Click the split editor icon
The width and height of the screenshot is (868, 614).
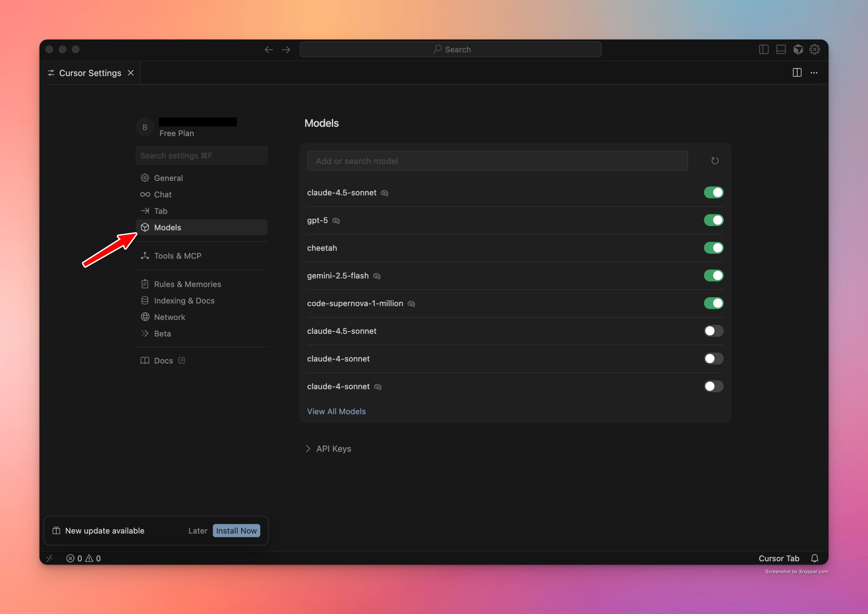pos(797,73)
